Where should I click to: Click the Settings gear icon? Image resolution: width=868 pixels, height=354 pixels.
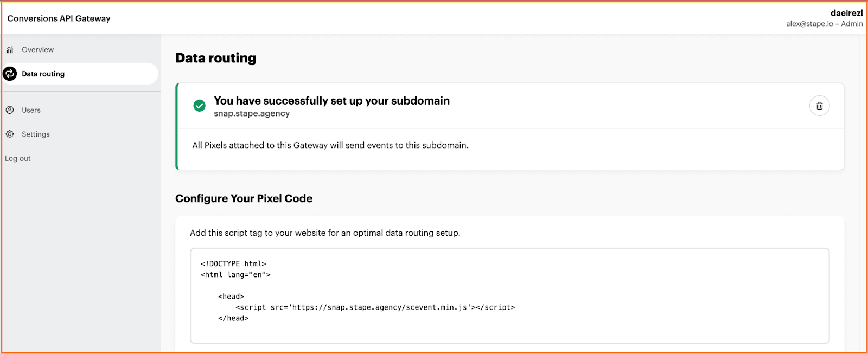[x=10, y=134]
